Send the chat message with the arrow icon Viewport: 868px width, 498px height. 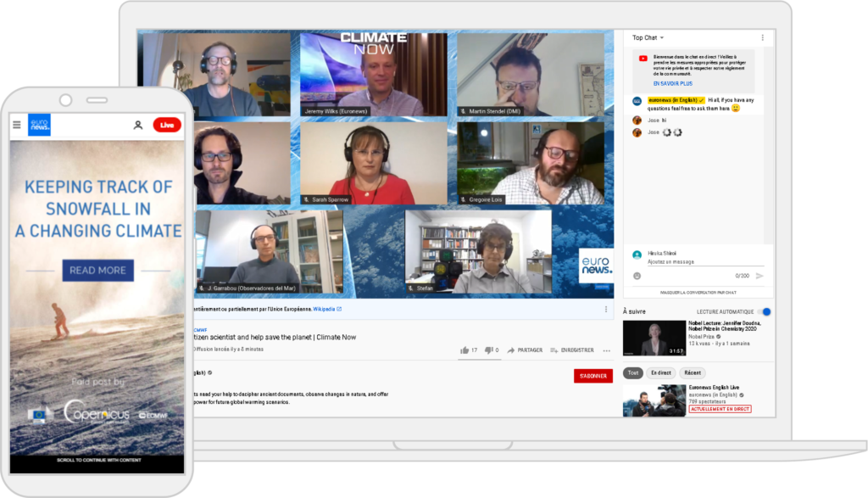point(759,276)
